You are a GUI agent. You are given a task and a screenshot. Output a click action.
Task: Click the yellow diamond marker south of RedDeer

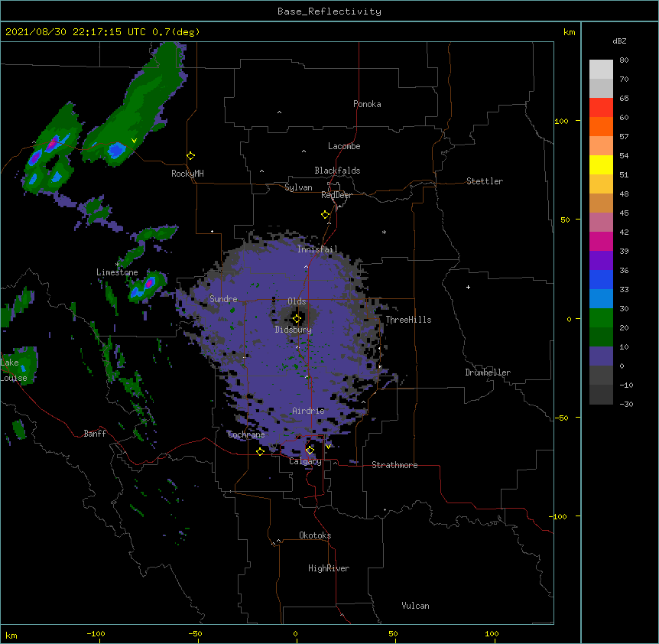pyautogui.click(x=326, y=215)
